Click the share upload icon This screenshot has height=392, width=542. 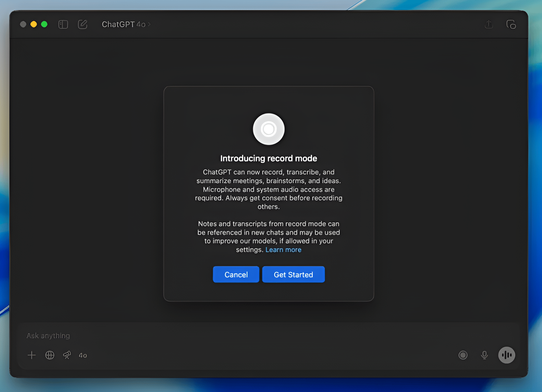(489, 24)
